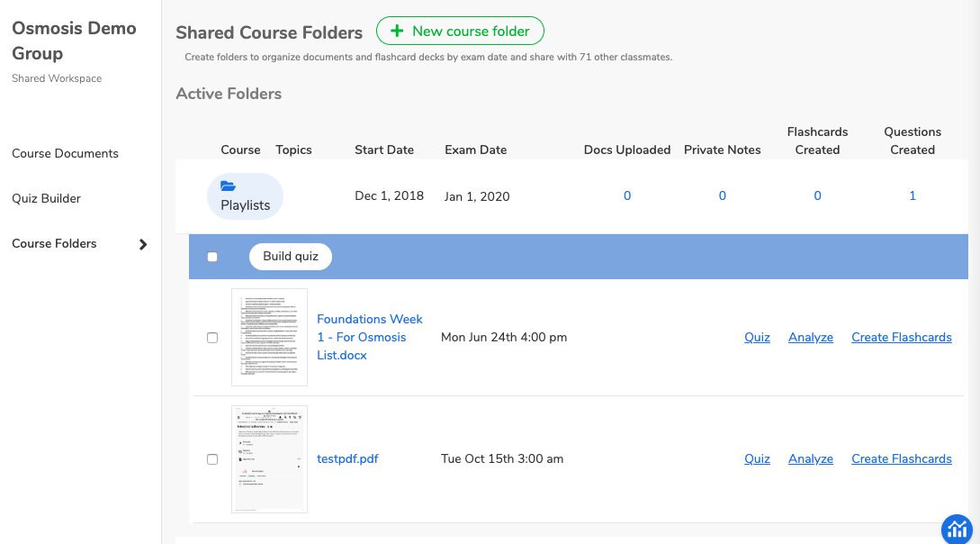Viewport: 980px width, 544px height.
Task: Click the Build quiz button
Action: pos(291,257)
